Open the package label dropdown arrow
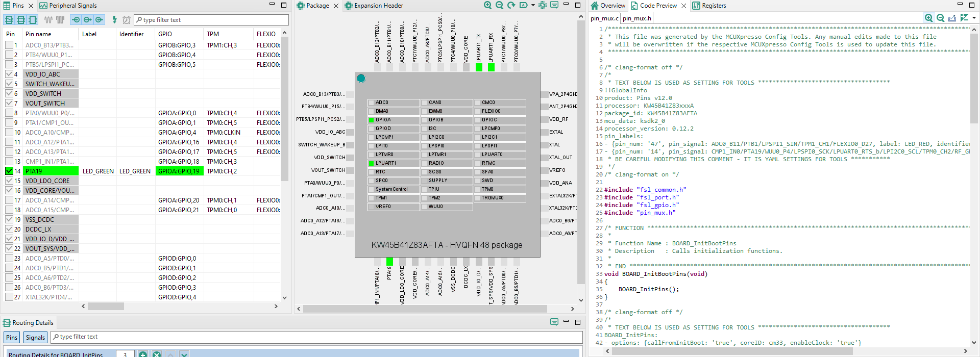 (533, 6)
